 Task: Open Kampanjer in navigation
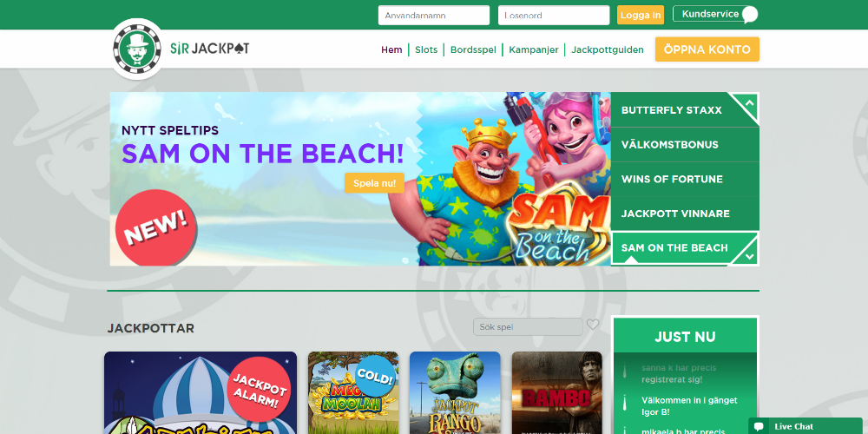(534, 49)
